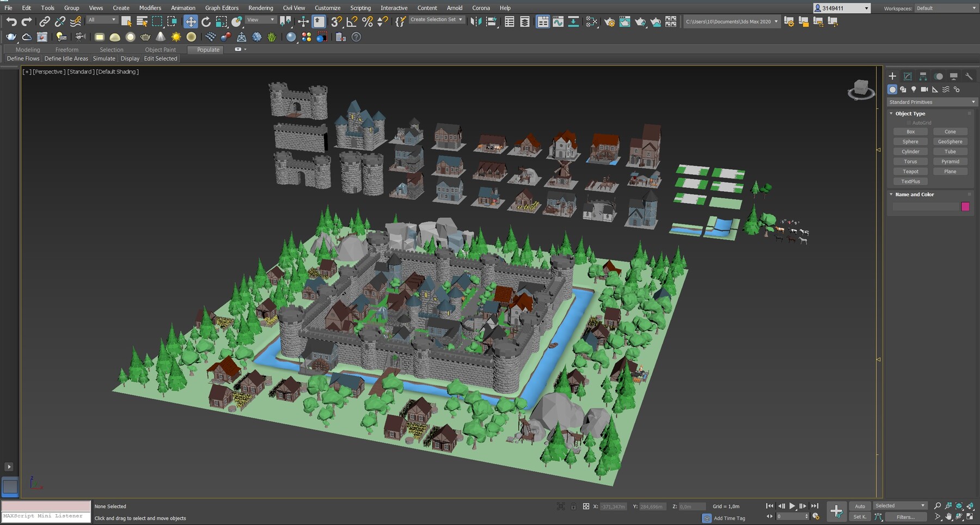Open the object color swatch

click(x=965, y=206)
